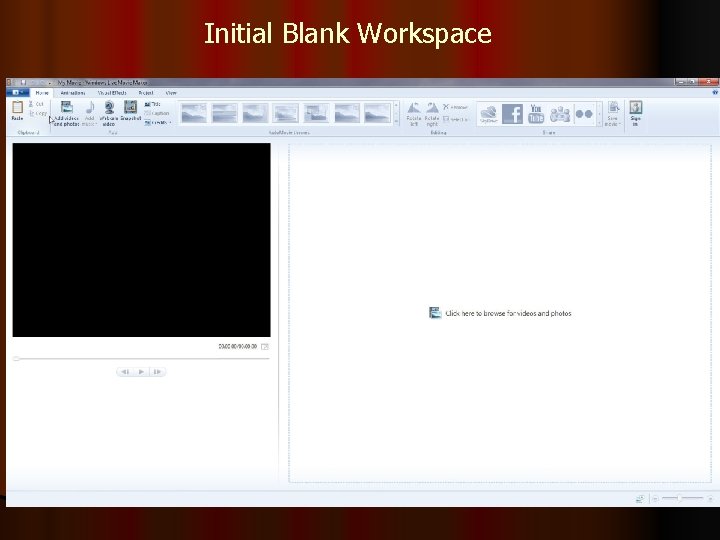Image resolution: width=720 pixels, height=540 pixels.
Task: Open the Project tab
Action: [146, 93]
